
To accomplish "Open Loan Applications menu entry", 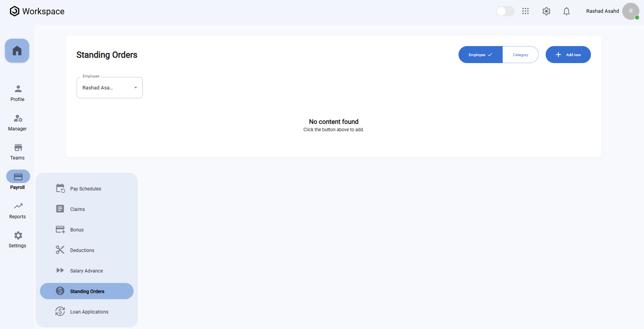I will (x=89, y=312).
